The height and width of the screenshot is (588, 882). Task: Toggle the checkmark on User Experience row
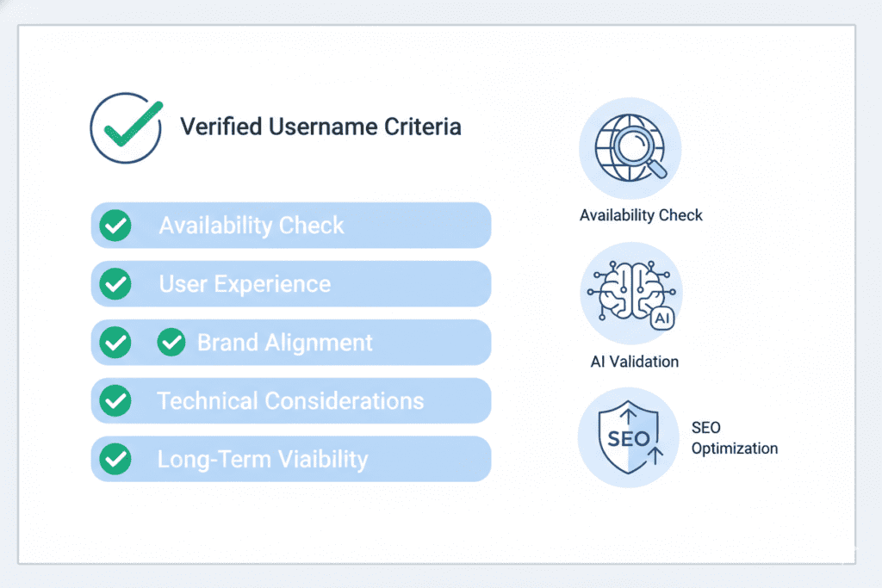tap(115, 283)
